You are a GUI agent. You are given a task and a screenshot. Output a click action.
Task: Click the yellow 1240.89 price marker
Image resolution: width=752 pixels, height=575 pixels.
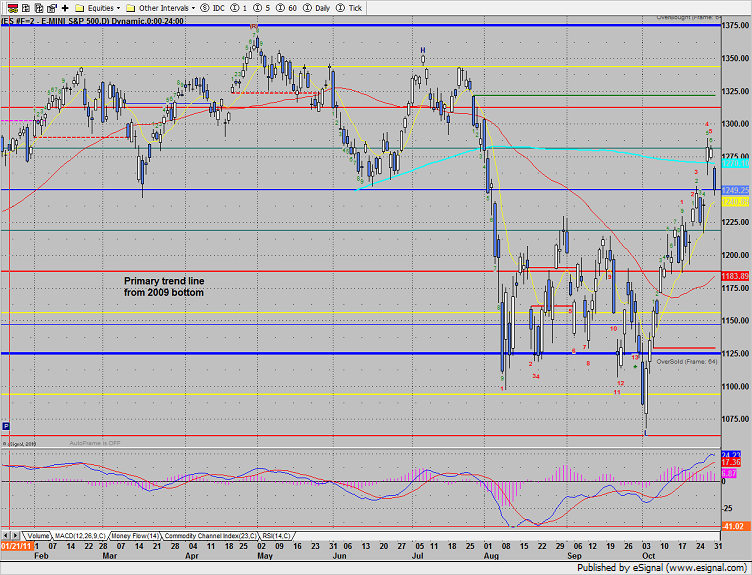click(735, 202)
